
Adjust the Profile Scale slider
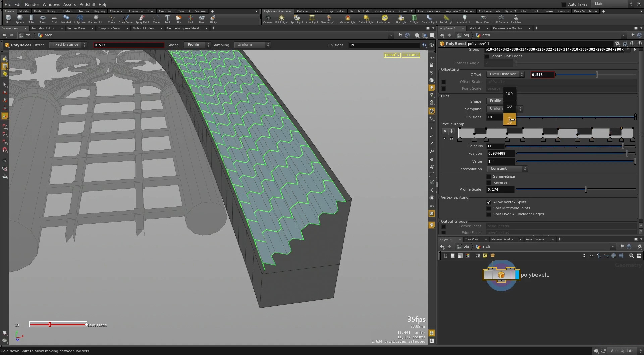point(586,190)
